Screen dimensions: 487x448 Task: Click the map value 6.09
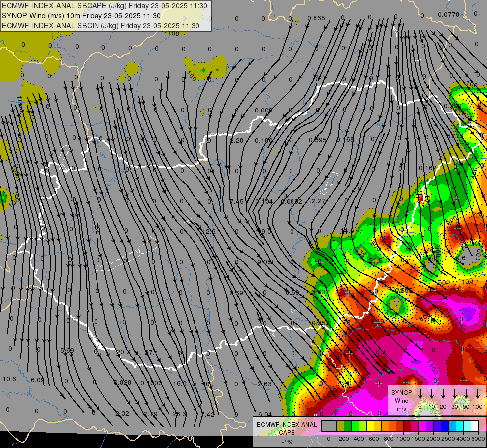(x=38, y=380)
